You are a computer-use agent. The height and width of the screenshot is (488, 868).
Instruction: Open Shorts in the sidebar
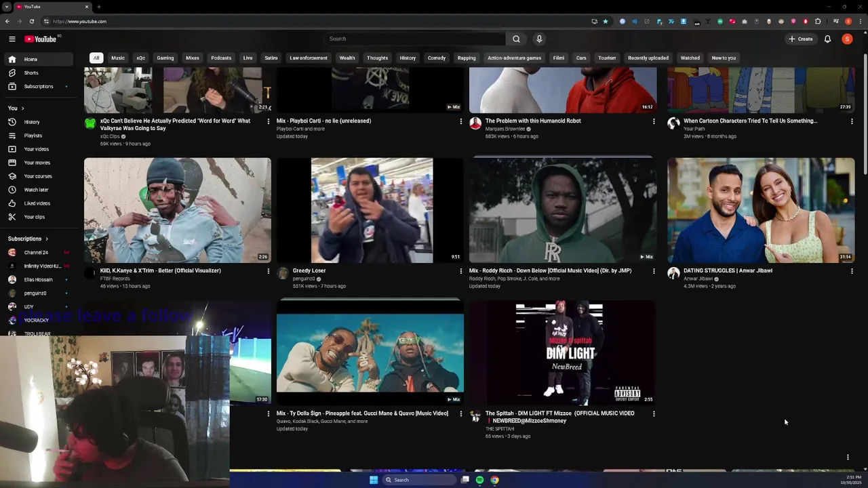(39, 73)
